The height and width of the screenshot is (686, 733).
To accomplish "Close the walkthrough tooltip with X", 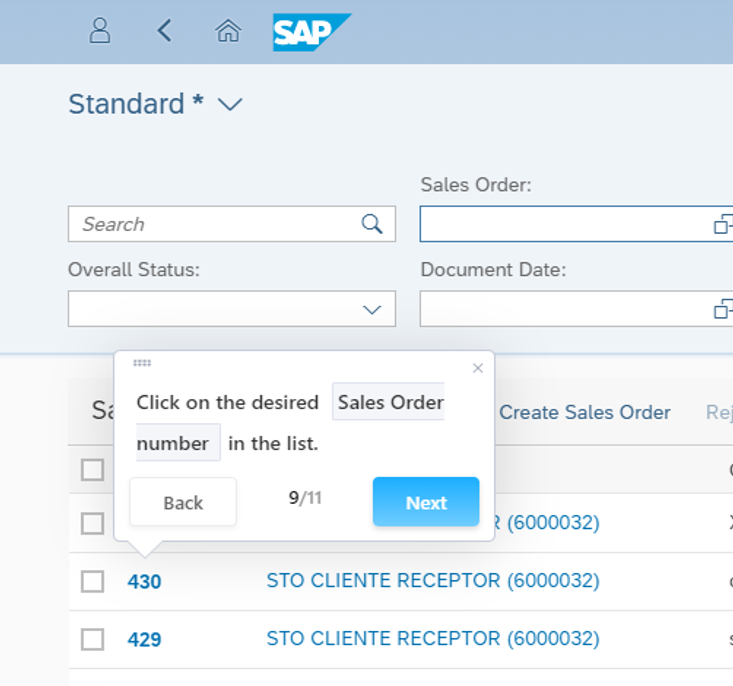I will click(x=477, y=368).
